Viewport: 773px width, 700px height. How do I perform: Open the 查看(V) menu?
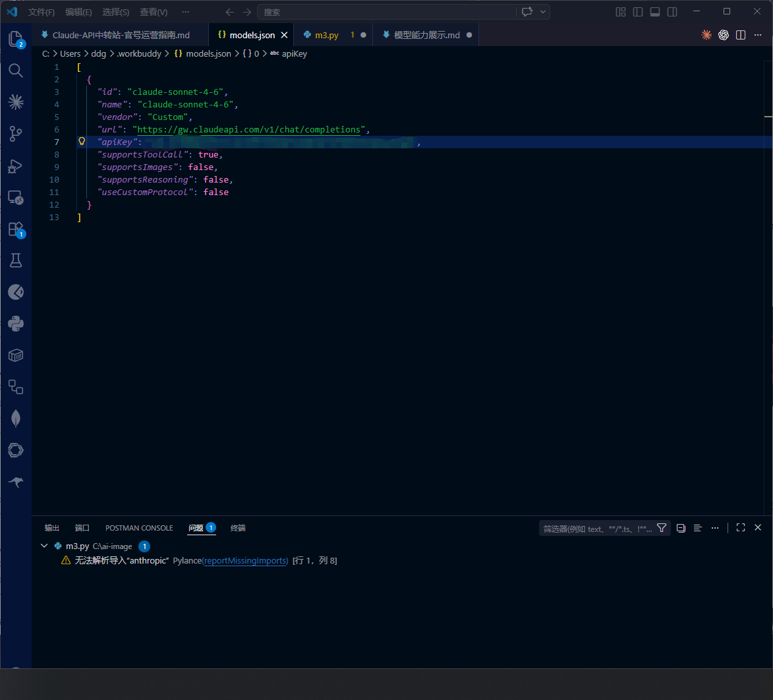(154, 12)
